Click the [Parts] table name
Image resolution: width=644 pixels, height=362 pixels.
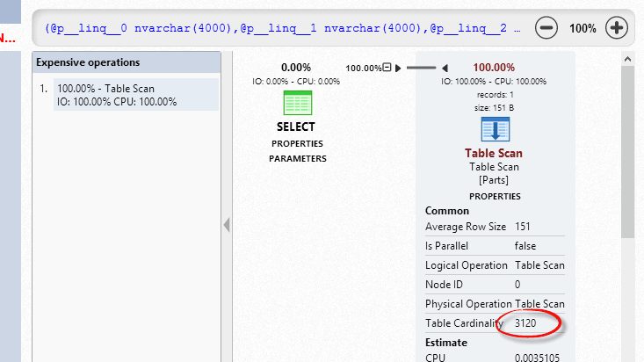(x=494, y=180)
